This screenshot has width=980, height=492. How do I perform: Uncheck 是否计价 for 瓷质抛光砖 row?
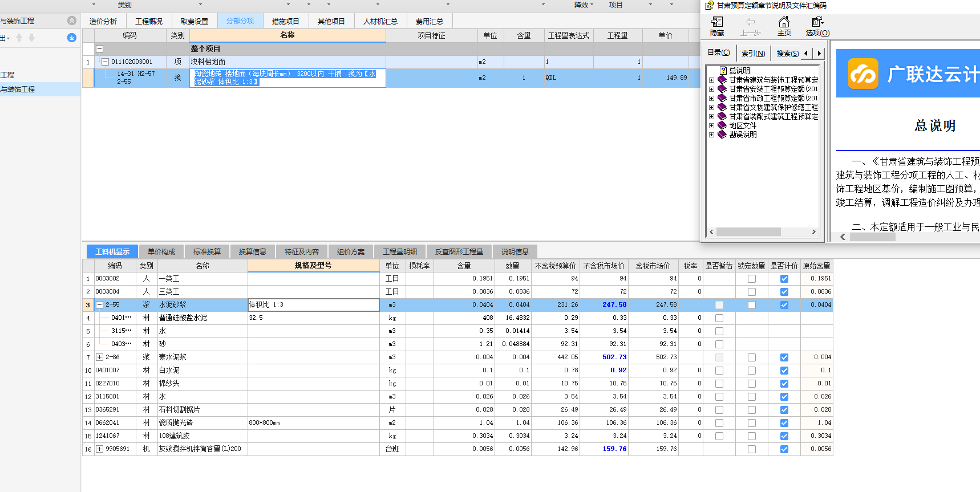[784, 423]
